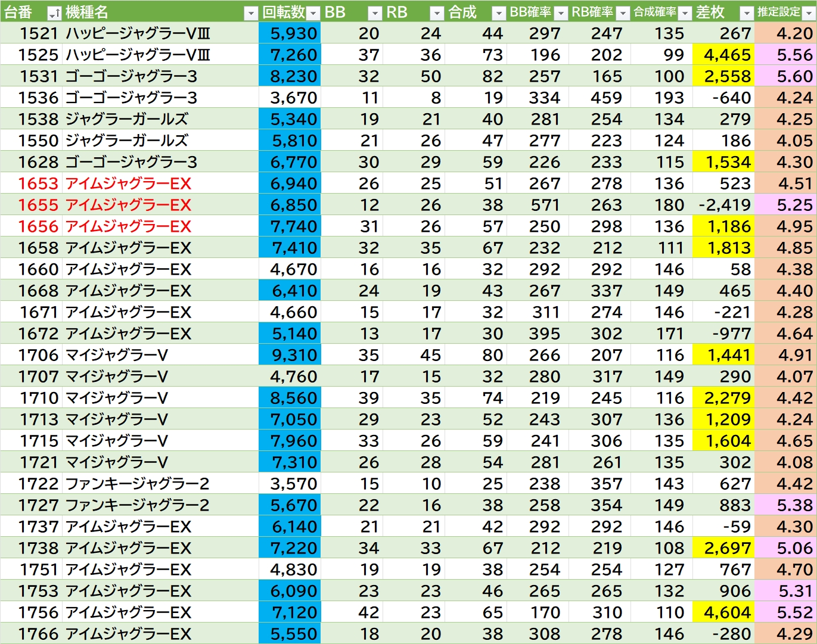Select the 推定設定 header cell
This screenshot has height=644, width=817.
pos(785,12)
